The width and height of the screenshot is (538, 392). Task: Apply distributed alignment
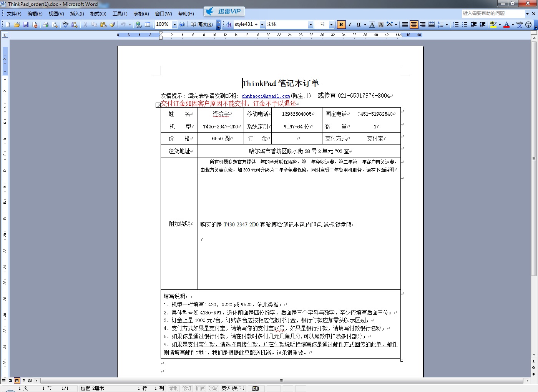pyautogui.click(x=432, y=25)
